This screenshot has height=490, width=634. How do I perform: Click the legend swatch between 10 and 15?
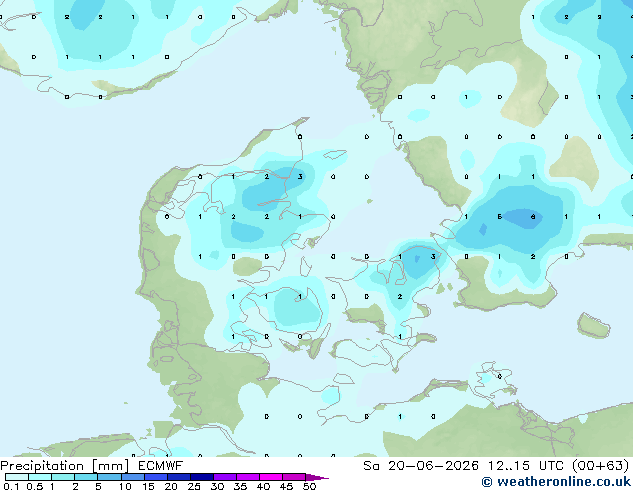133,477
